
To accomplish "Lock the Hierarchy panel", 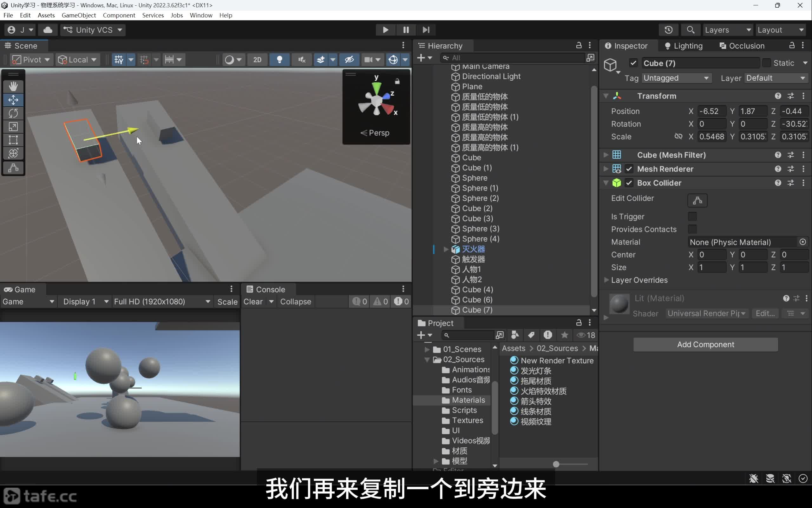I will pos(579,45).
